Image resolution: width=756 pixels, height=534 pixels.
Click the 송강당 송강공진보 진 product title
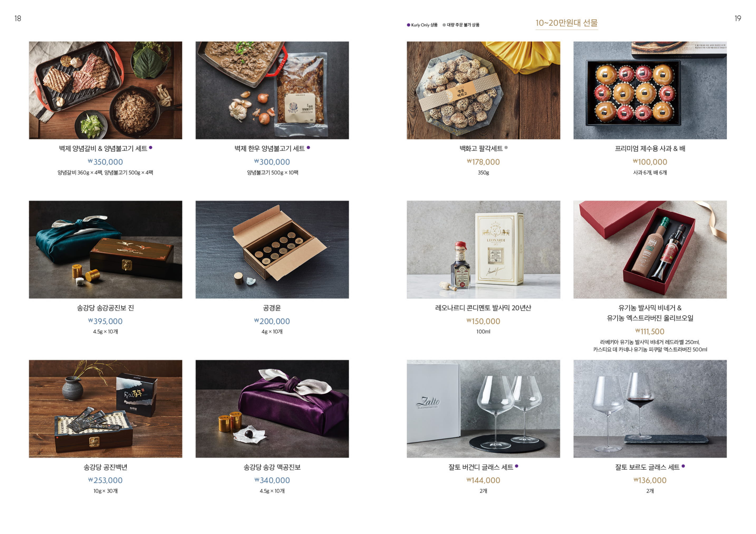click(105, 308)
